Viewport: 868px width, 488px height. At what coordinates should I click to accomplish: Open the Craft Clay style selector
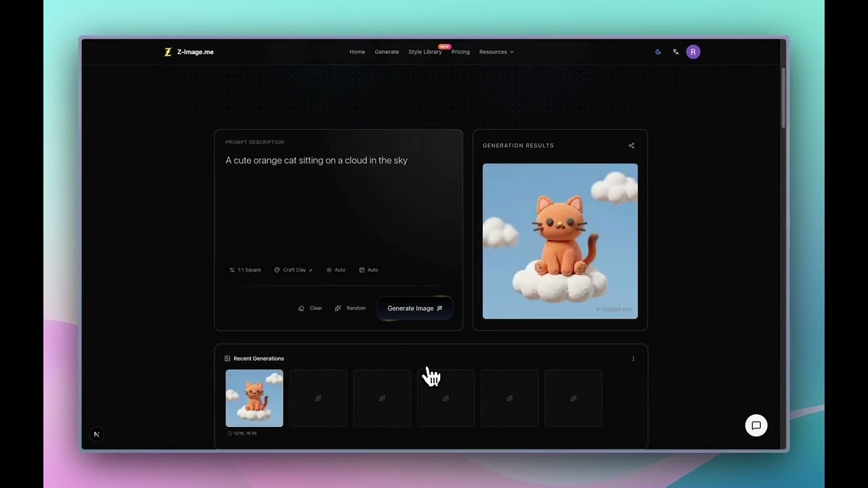[294, 270]
